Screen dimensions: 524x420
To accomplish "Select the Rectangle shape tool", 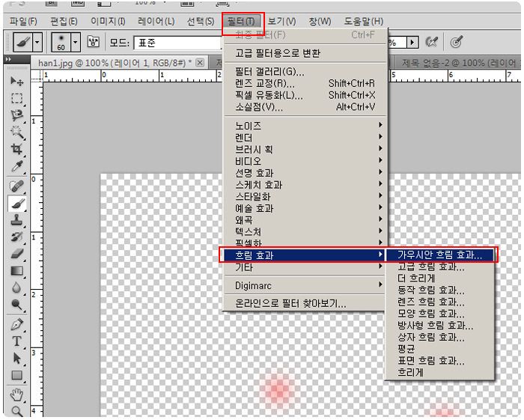I will coord(16,375).
